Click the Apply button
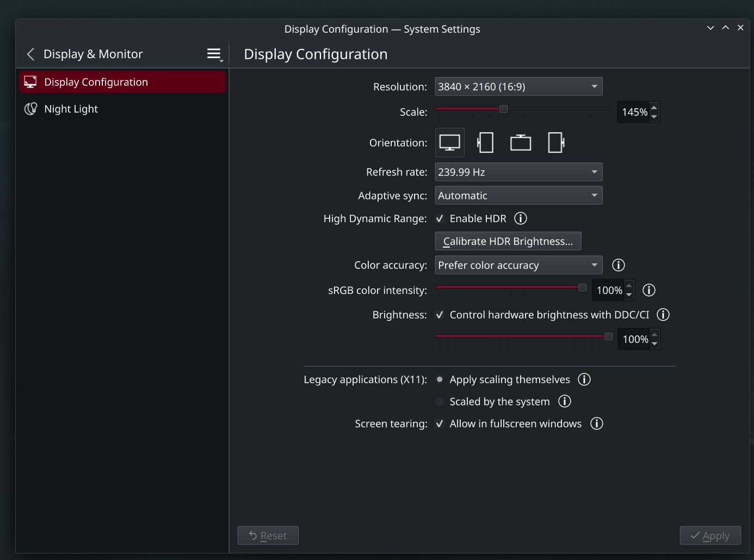Image resolution: width=754 pixels, height=560 pixels. pyautogui.click(x=710, y=536)
